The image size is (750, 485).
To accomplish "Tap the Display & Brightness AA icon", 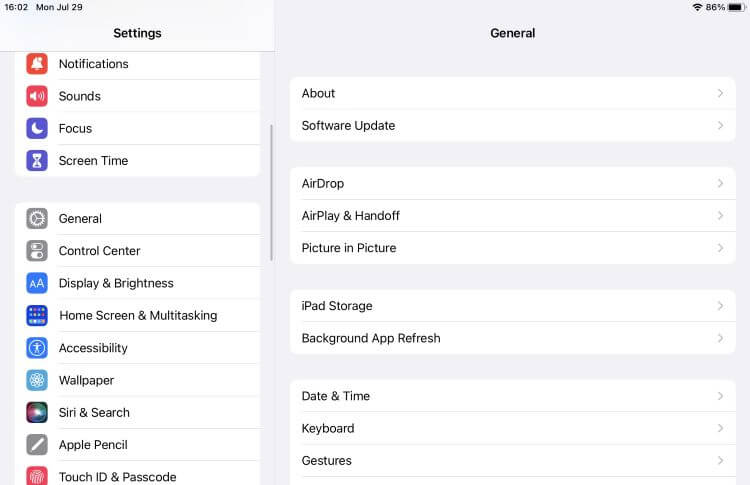I will pos(37,283).
